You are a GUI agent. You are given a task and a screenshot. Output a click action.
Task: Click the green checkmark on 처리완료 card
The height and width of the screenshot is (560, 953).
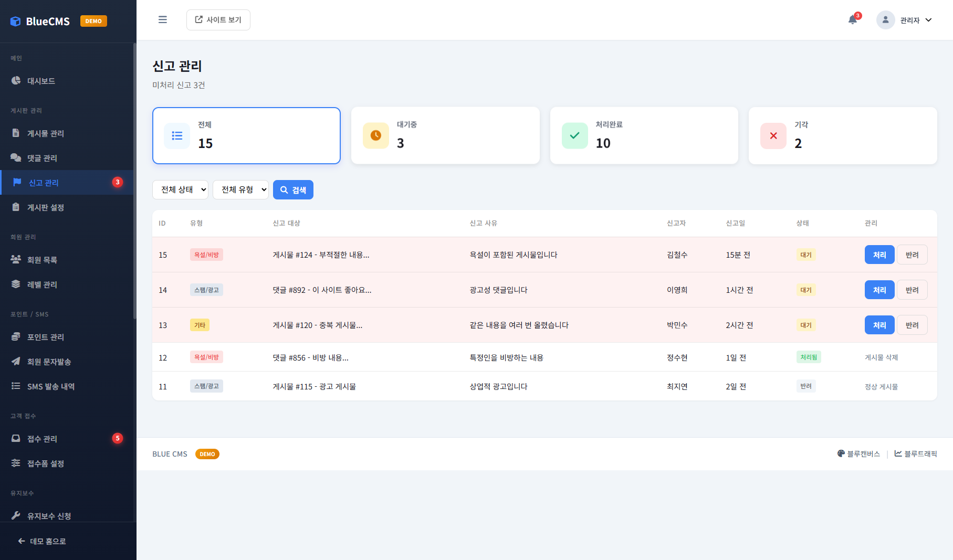coord(574,136)
